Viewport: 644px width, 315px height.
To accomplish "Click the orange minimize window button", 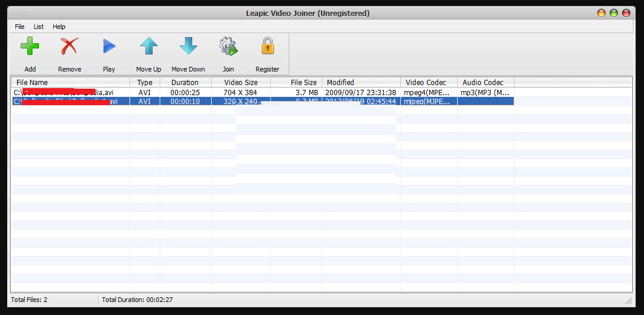I will (x=601, y=13).
